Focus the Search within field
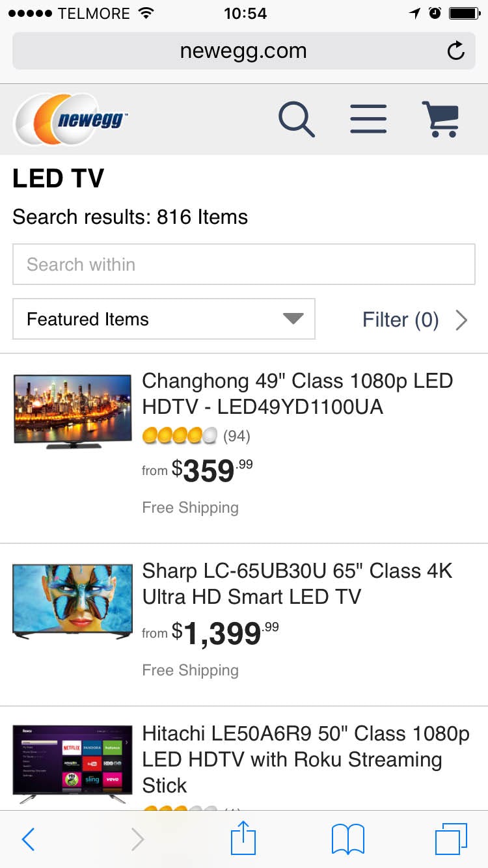The height and width of the screenshot is (868, 488). (x=243, y=264)
